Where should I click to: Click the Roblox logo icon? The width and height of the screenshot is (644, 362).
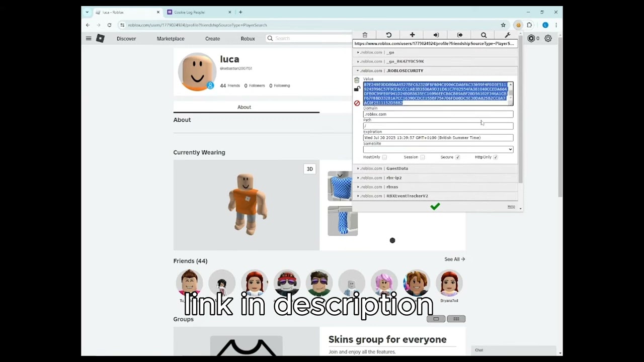coord(100,38)
